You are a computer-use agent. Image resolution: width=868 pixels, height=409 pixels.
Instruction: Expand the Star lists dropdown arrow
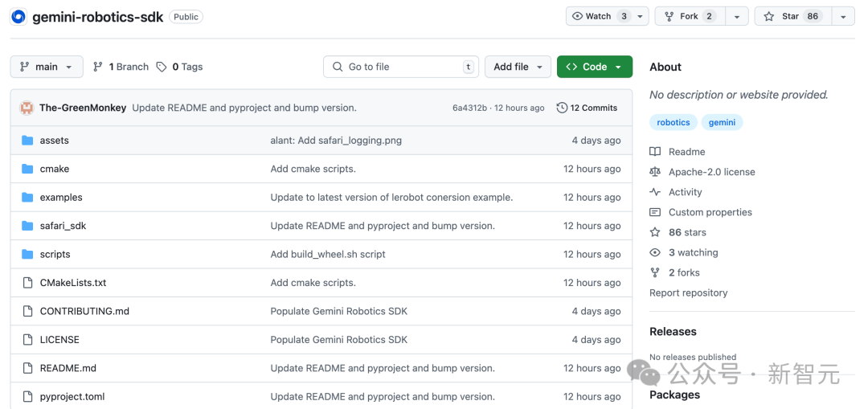pos(842,16)
